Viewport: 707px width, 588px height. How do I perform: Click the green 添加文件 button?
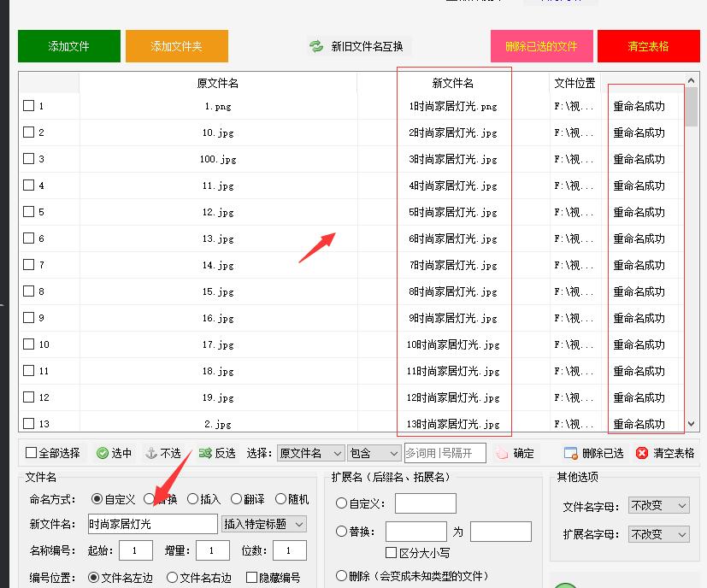[68, 46]
